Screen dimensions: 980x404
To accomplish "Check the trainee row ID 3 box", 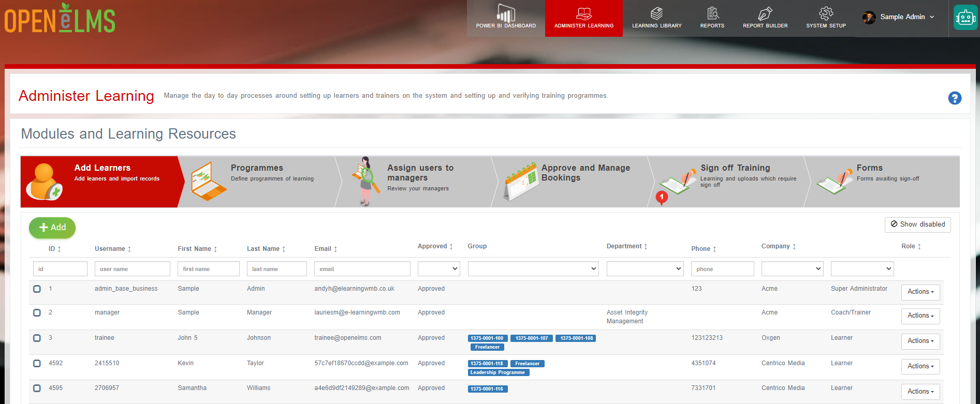I will click(x=37, y=338).
